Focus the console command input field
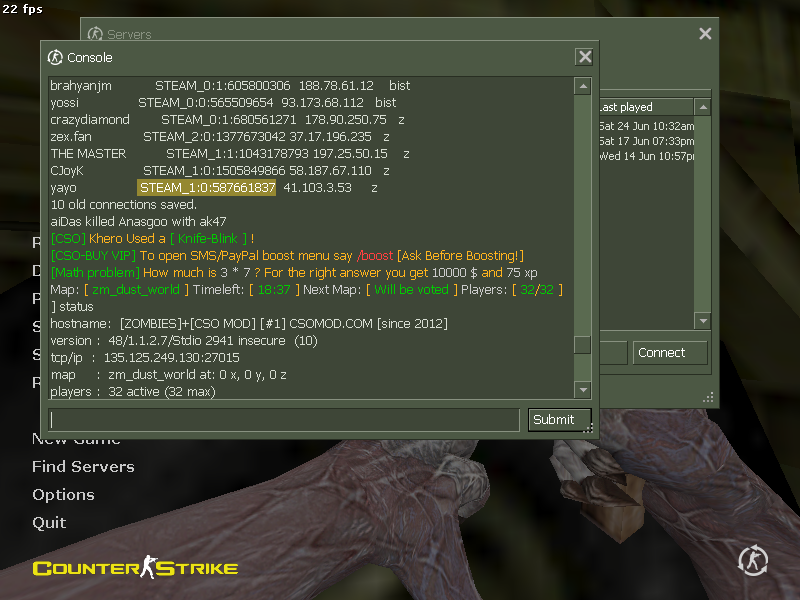This screenshot has height=600, width=800. (285, 420)
